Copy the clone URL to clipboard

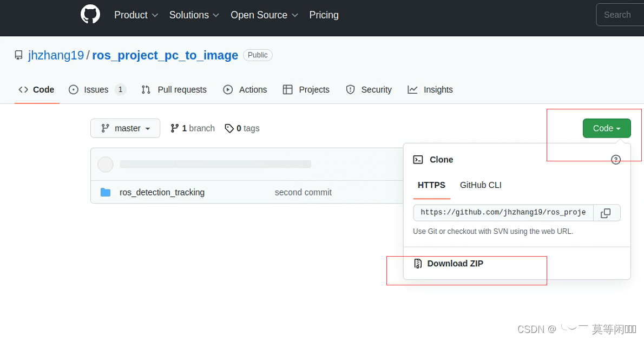click(x=606, y=213)
